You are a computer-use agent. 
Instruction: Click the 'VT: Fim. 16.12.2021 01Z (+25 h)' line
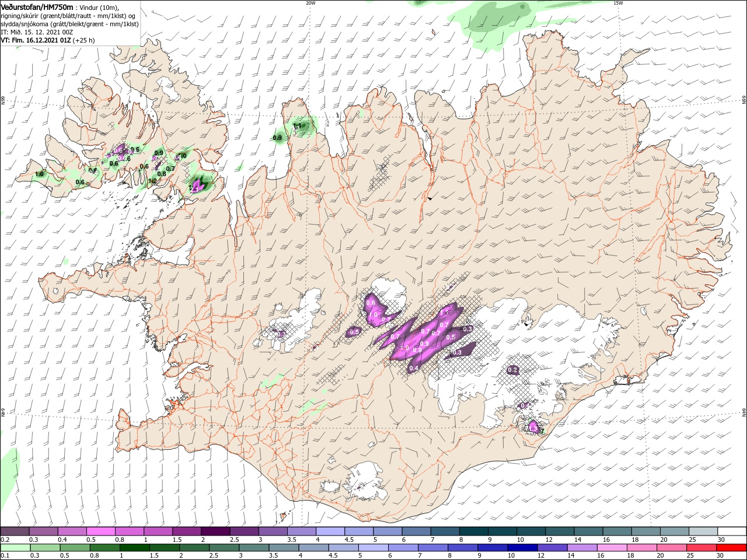(x=48, y=40)
